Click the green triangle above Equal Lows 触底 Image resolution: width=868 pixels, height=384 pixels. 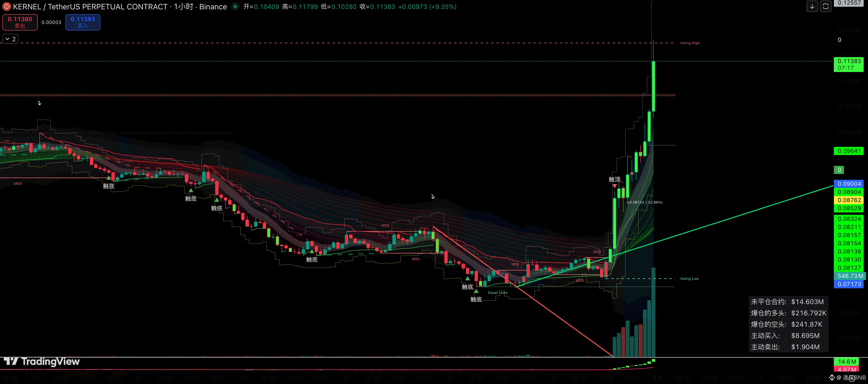[476, 291]
